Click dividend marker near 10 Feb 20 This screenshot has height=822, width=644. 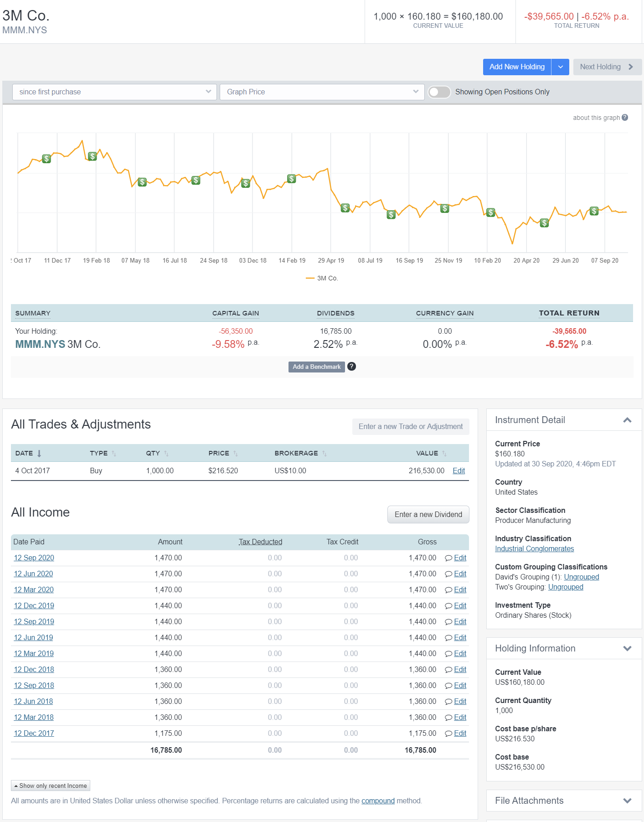click(491, 212)
